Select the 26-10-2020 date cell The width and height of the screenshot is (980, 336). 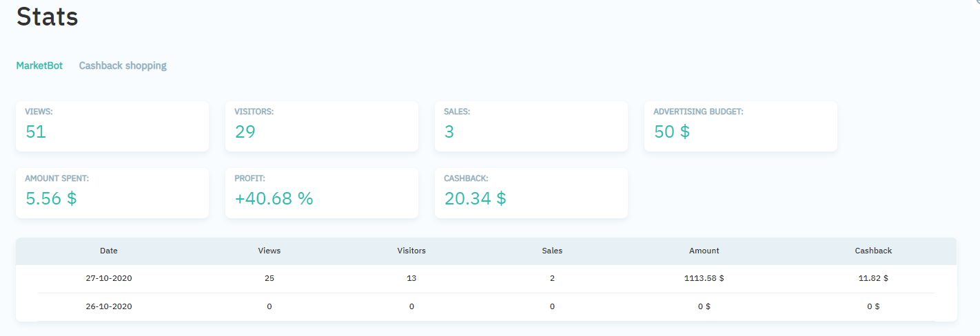pyautogui.click(x=109, y=306)
